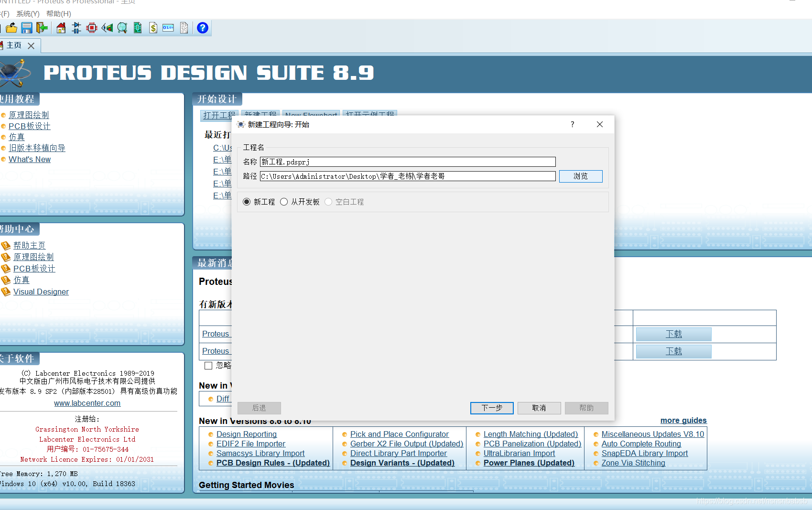
Task: Close the 新建工程向导 dialog
Action: pyautogui.click(x=600, y=124)
